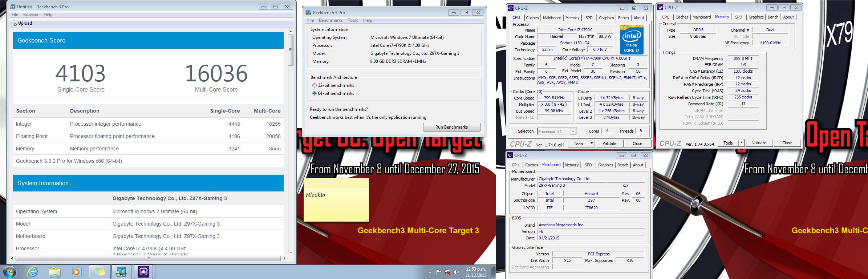This screenshot has height=279, width=868.
Task: Click Validate in CPU-Z processor window
Action: pos(609,143)
